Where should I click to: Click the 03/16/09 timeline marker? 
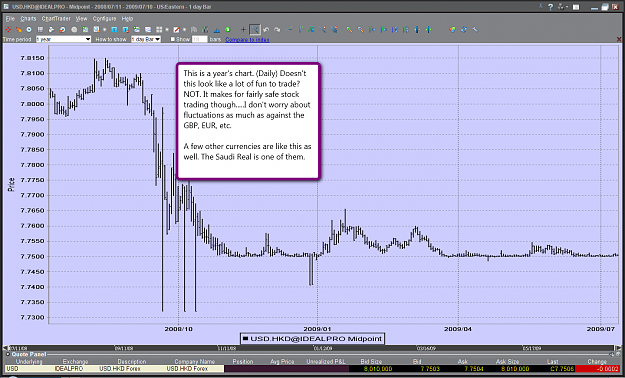[426, 348]
